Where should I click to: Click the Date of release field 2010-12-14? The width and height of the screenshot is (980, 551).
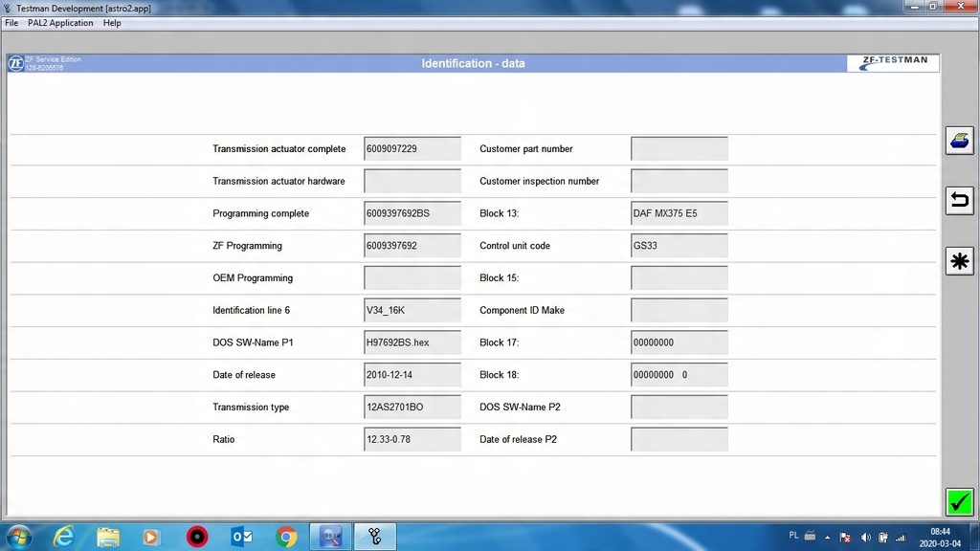(x=412, y=375)
